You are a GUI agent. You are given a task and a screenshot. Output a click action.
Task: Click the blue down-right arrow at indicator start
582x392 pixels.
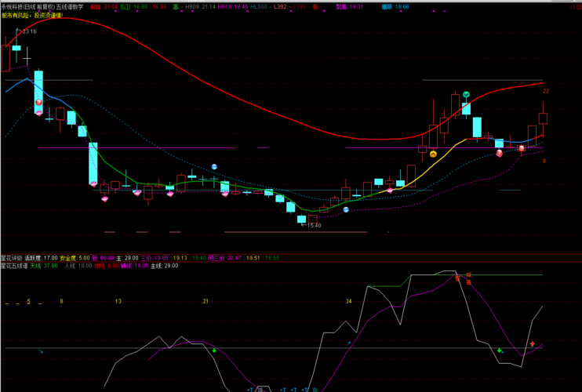[41, 350]
